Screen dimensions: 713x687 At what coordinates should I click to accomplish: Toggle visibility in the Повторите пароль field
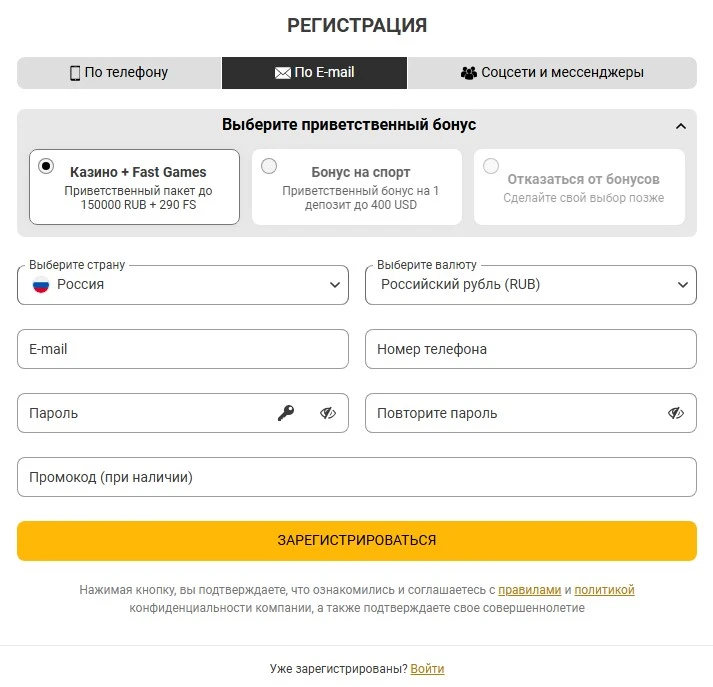point(676,413)
